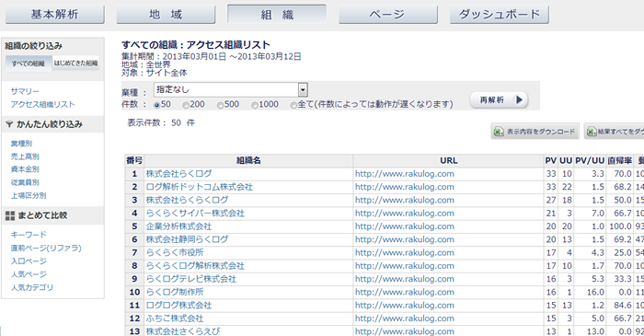Click the grid icon beside まとめて比較
Screen dimensions: 644x336
10,215
